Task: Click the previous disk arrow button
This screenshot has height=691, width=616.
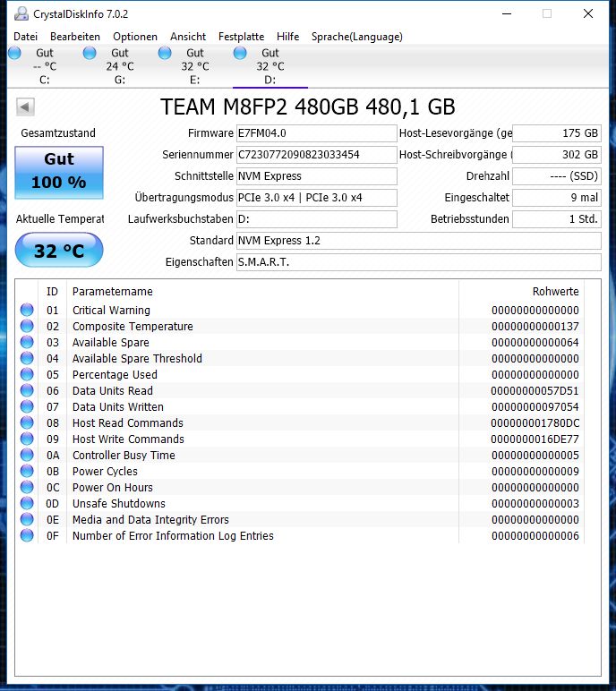Action: click(25, 107)
